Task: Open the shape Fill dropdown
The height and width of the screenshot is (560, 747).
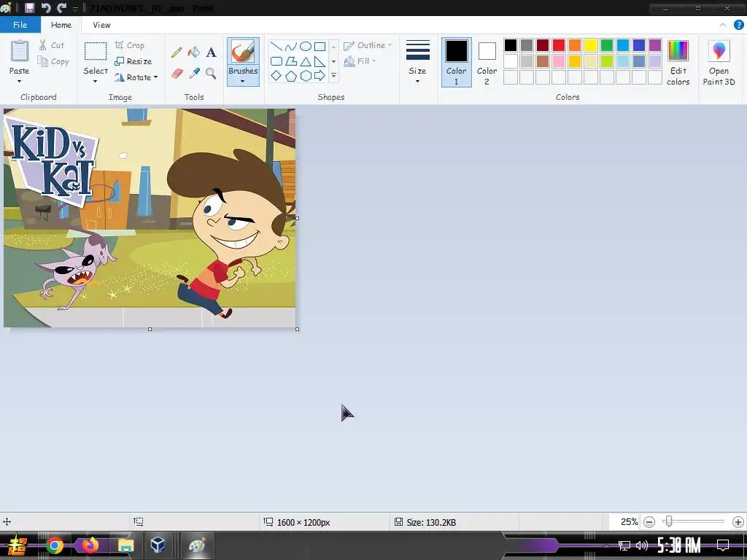Action: coord(360,61)
